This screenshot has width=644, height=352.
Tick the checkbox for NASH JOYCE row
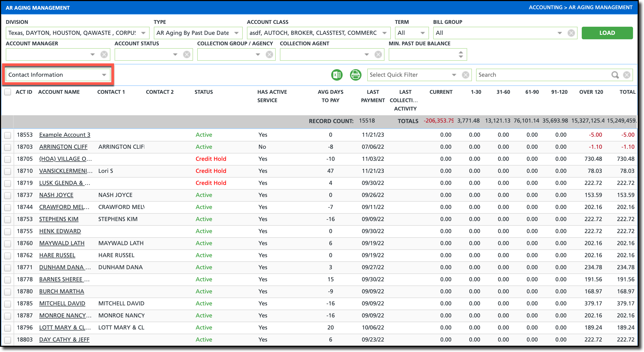coord(8,195)
